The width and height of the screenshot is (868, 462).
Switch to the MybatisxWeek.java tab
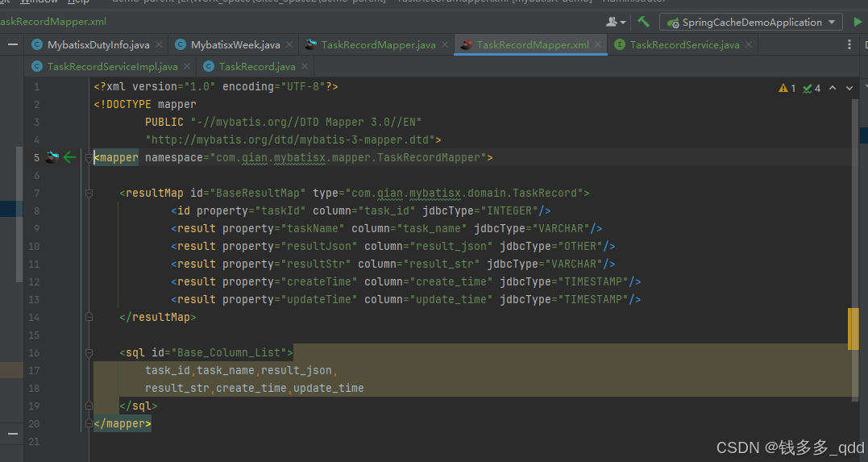point(235,45)
